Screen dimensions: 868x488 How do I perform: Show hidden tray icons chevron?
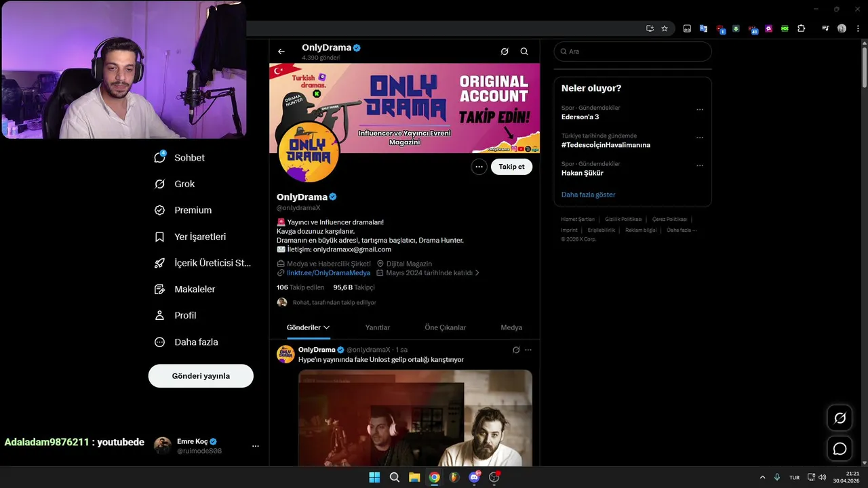pos(762,477)
